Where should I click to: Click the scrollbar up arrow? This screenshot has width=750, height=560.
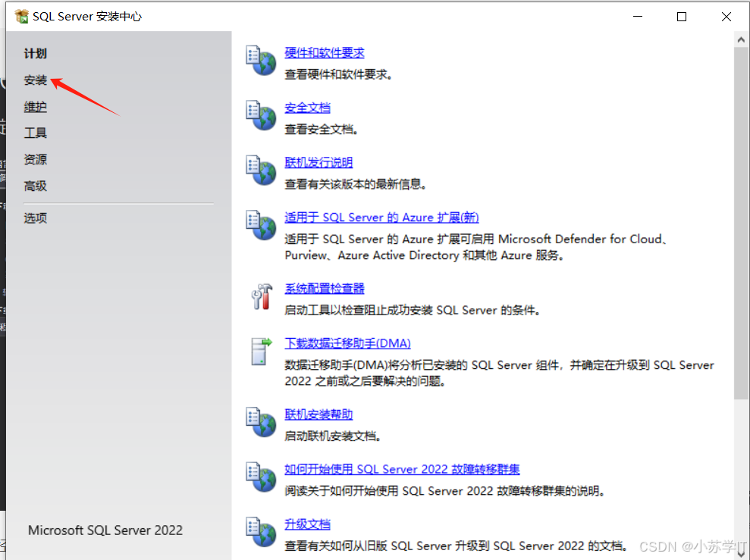coord(742,39)
